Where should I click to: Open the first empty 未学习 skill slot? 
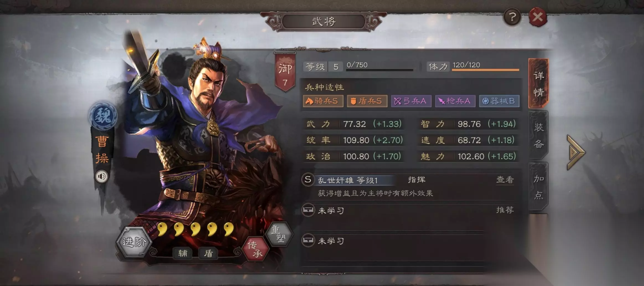[408, 211]
